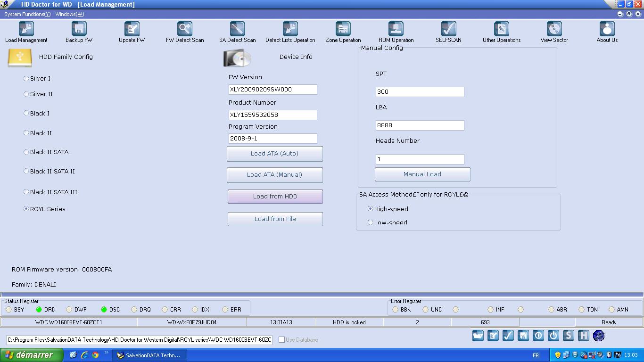Expand hidden quick launch icons chevron
Image resolution: width=644 pixels, height=362 pixels.
[106, 353]
